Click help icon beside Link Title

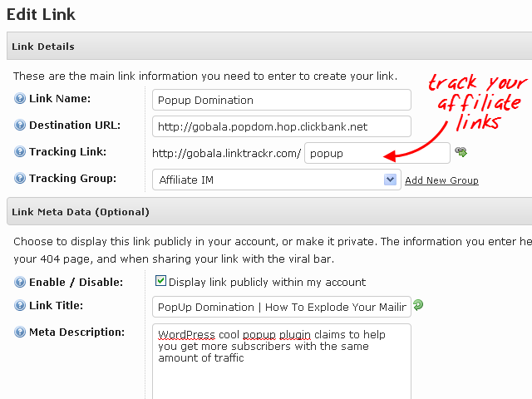(20, 305)
